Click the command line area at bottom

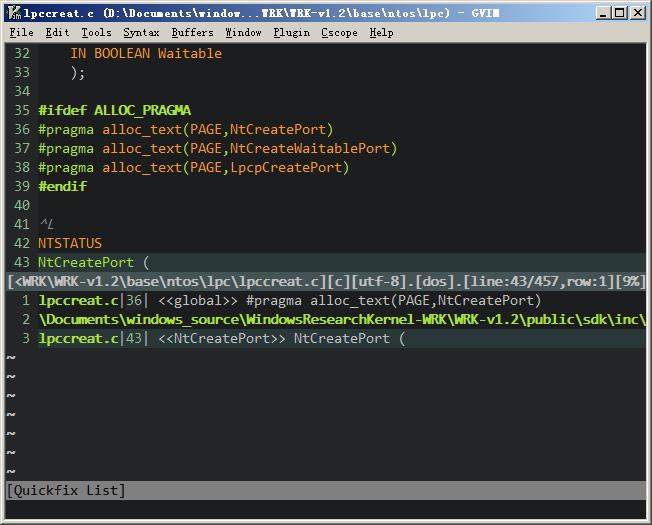(326, 509)
